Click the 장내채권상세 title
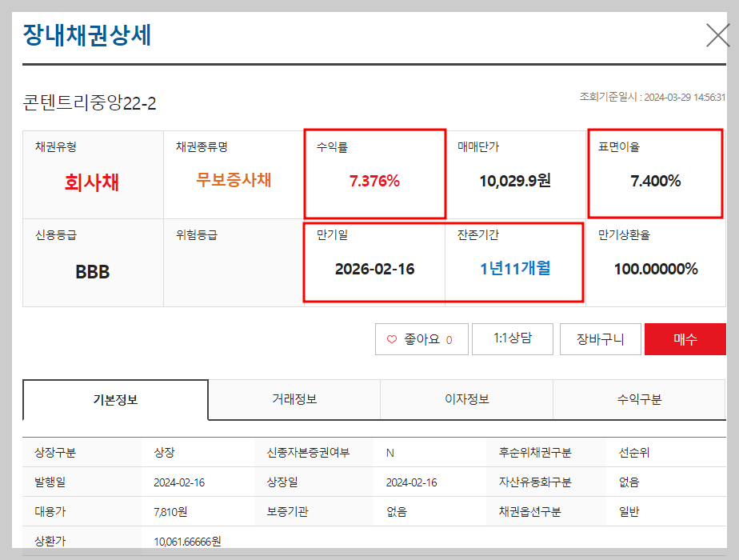The width and height of the screenshot is (739, 560). click(x=86, y=35)
